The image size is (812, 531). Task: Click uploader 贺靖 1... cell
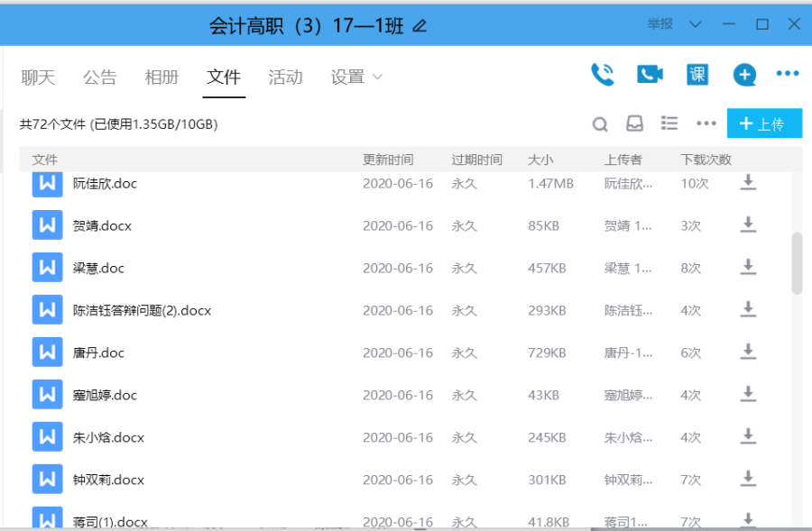coord(628,225)
